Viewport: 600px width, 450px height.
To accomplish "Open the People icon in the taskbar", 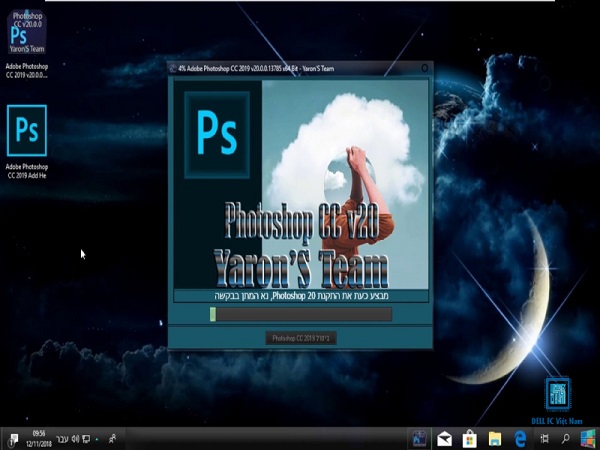I will tap(112, 439).
